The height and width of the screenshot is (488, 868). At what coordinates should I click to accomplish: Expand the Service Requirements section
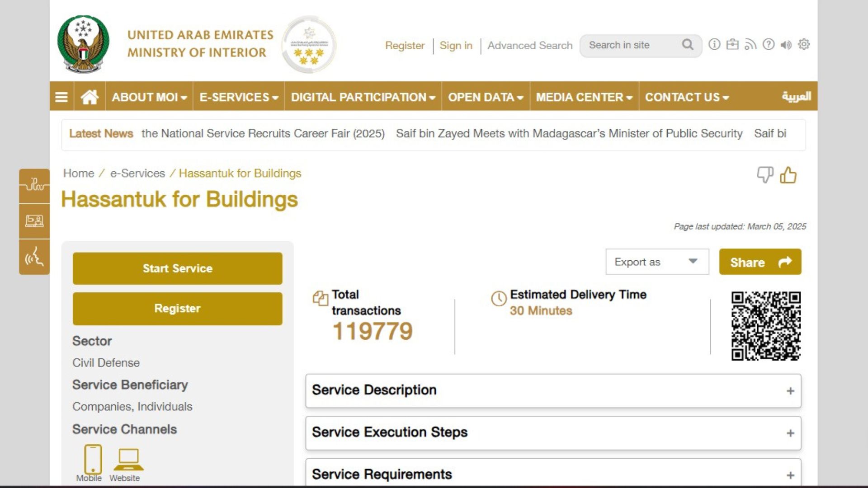553,473
